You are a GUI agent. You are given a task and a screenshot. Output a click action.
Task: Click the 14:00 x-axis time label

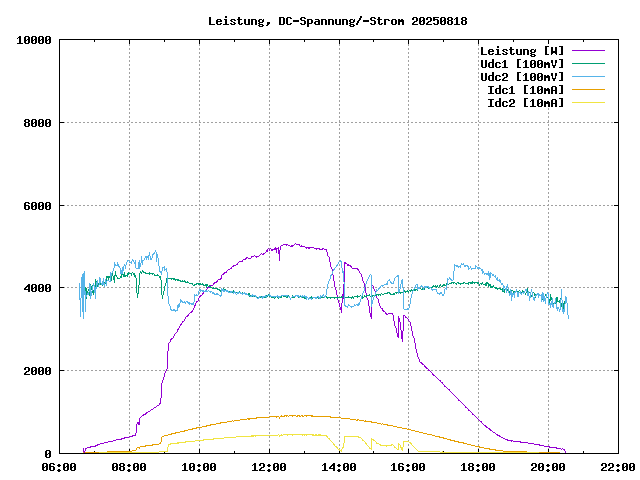339,467
